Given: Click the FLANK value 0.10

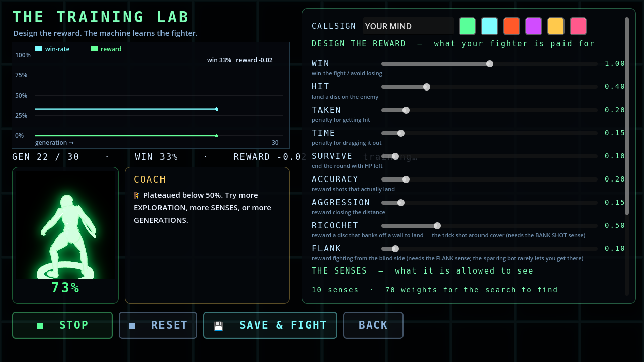Looking at the screenshot, I should (x=615, y=249).
